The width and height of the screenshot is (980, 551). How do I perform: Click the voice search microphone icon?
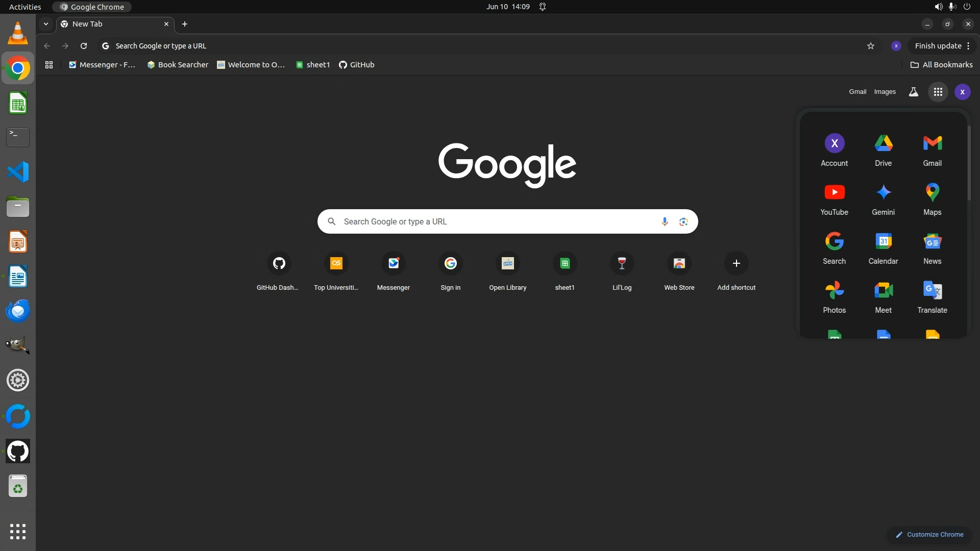pyautogui.click(x=665, y=221)
